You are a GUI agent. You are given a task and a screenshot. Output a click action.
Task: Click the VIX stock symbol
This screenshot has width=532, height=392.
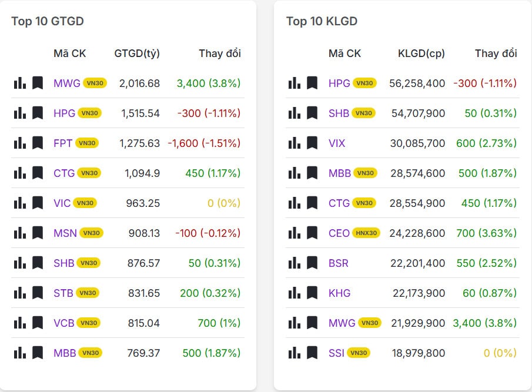(x=337, y=143)
